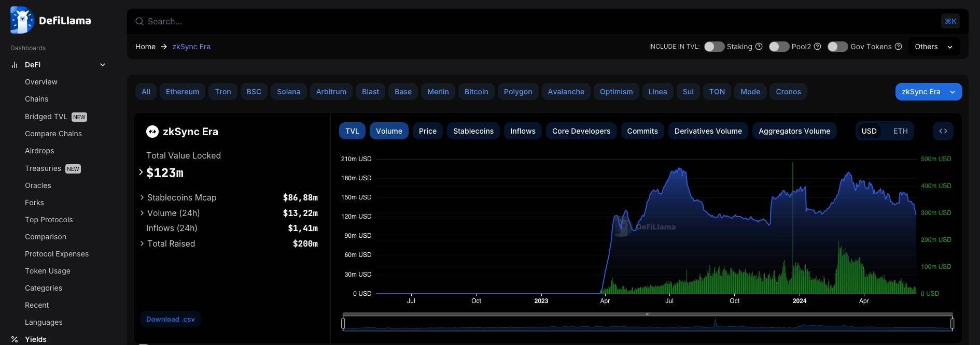Enable the Derivatives Volume chart series
980x345 pixels.
click(x=708, y=131)
